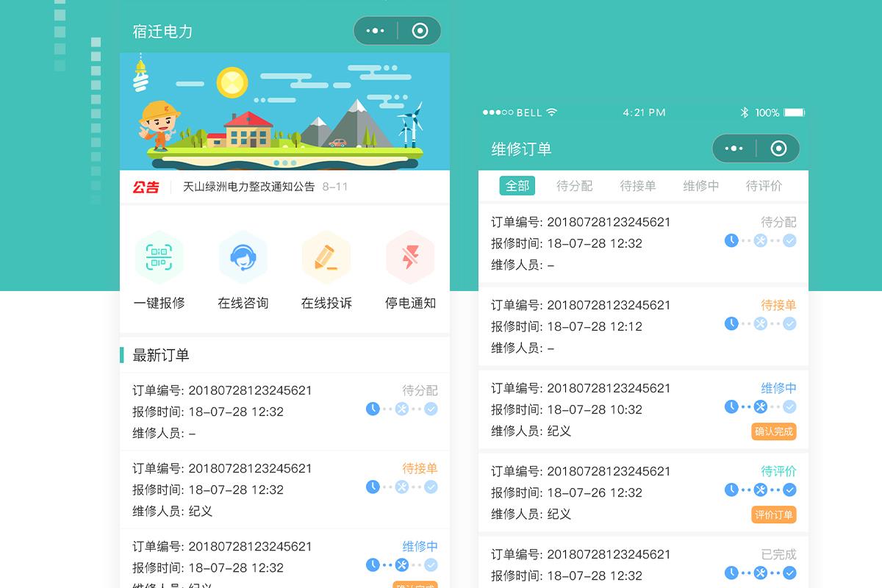Click the 公告 announcement badge
The width and height of the screenshot is (882, 588).
coord(146,187)
